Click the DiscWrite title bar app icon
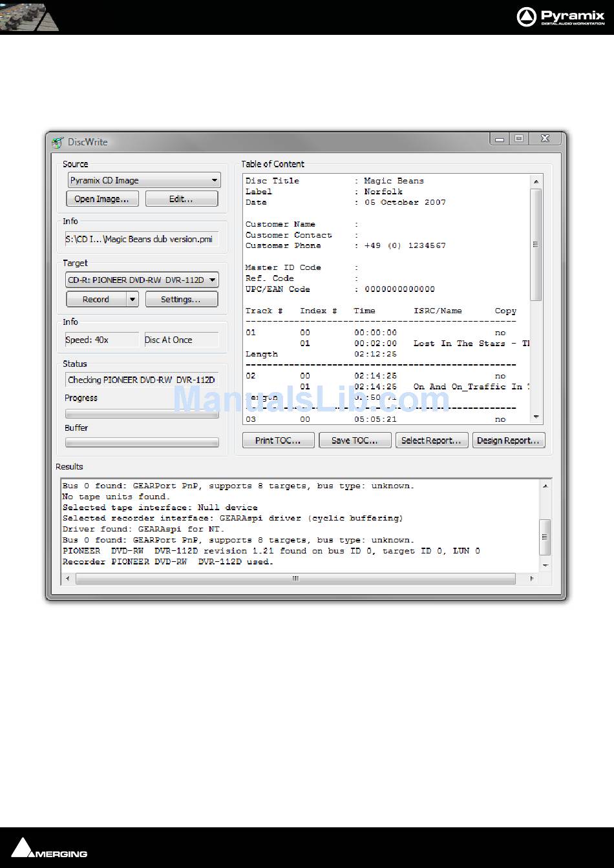 pos(58,142)
